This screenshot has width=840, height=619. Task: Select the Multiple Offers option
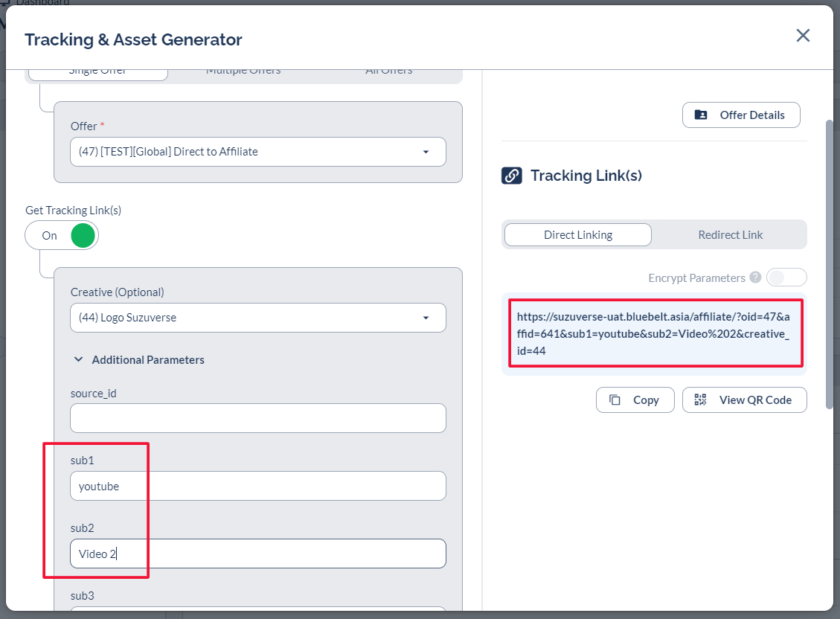point(243,72)
